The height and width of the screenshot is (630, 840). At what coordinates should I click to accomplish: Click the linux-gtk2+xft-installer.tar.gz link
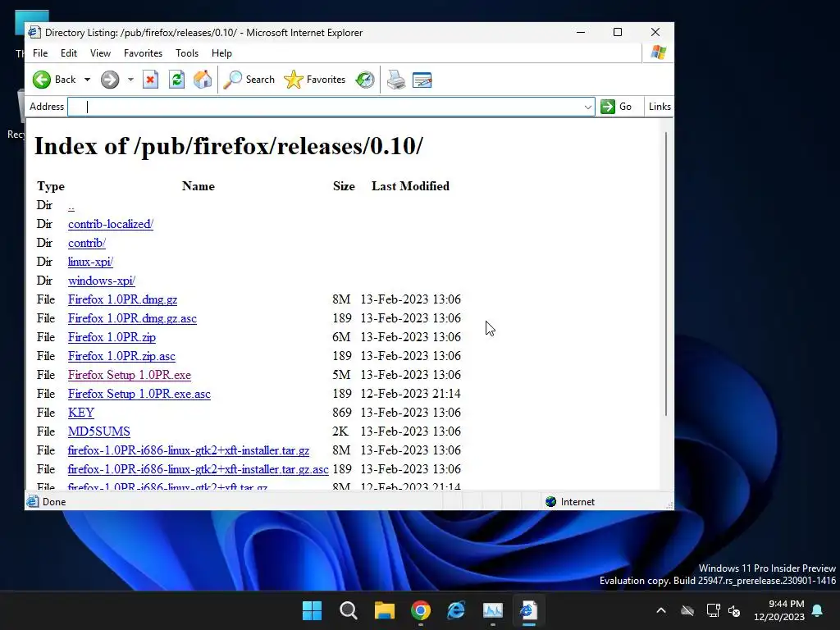(189, 450)
